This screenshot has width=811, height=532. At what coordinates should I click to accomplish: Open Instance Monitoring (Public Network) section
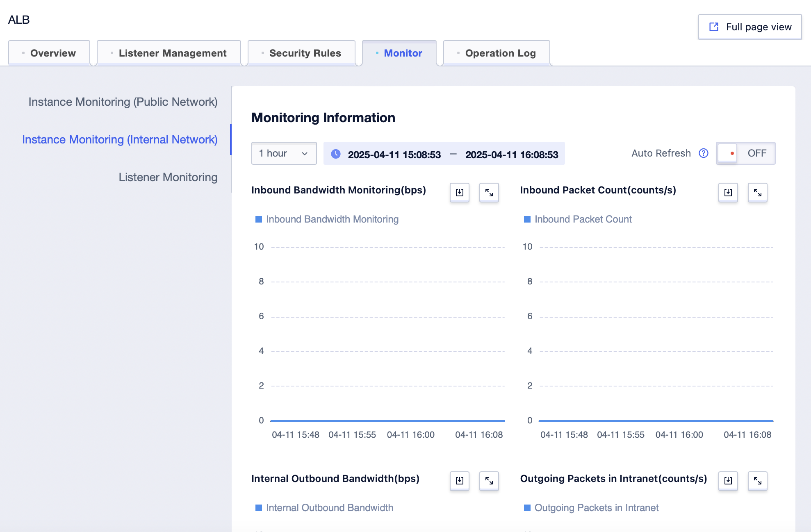coord(123,102)
